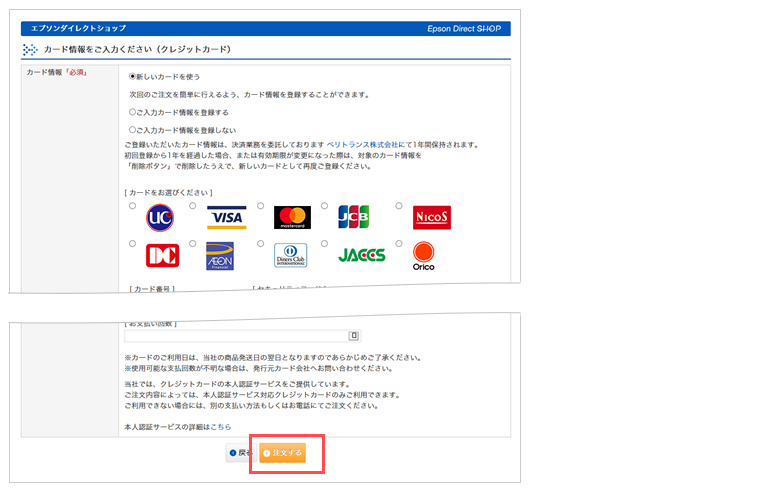Viewport: 770px width, 496px height.
Task: Open the お支払い回数 dropdown
Action: [243, 336]
